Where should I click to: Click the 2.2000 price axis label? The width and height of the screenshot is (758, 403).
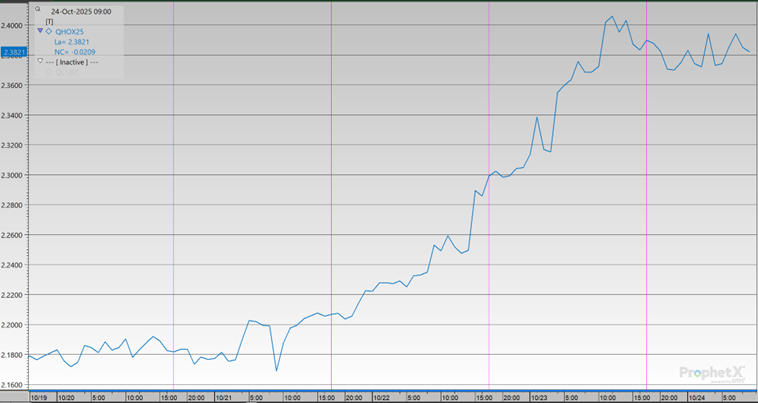(13, 325)
